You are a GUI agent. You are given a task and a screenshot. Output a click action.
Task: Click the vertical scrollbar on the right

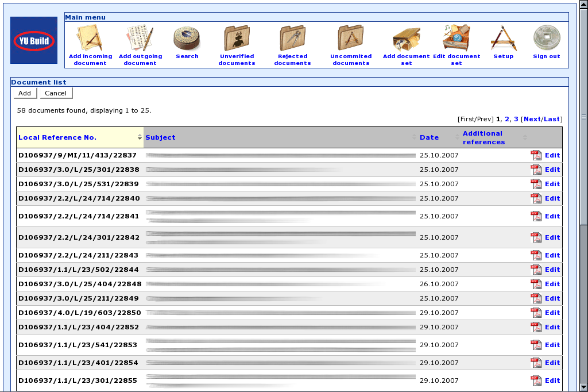click(583, 172)
